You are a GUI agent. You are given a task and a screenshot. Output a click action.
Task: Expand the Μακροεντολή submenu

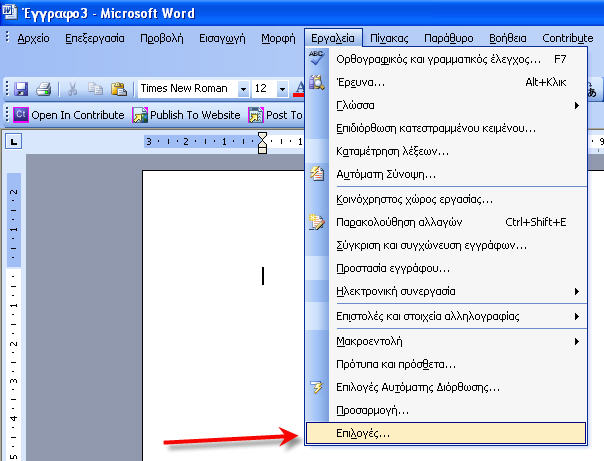coord(446,341)
